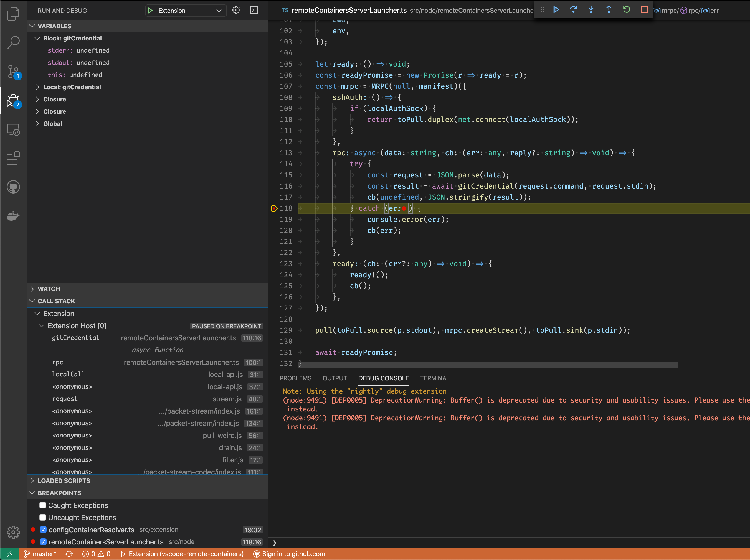The height and width of the screenshot is (560, 750).
Task: Select the Step Into debug icon
Action: click(591, 10)
